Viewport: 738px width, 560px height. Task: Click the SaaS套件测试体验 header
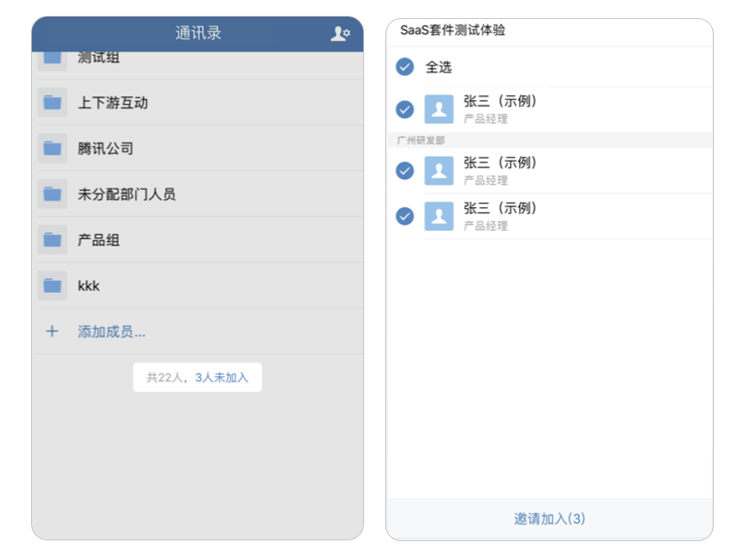454,30
